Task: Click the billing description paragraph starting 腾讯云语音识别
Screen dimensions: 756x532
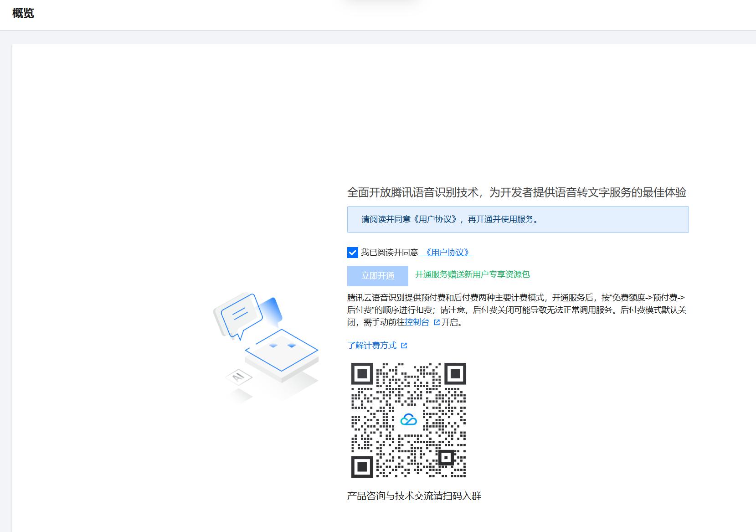Action: 517,310
